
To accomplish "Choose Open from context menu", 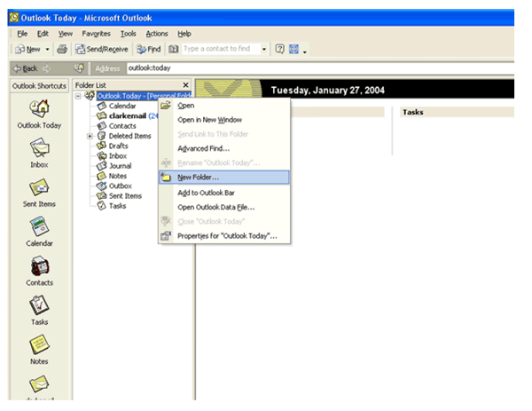I will (224, 106).
